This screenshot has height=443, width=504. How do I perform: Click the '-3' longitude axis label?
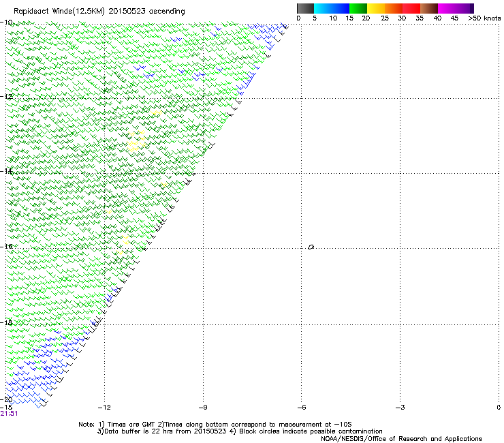tap(400, 408)
